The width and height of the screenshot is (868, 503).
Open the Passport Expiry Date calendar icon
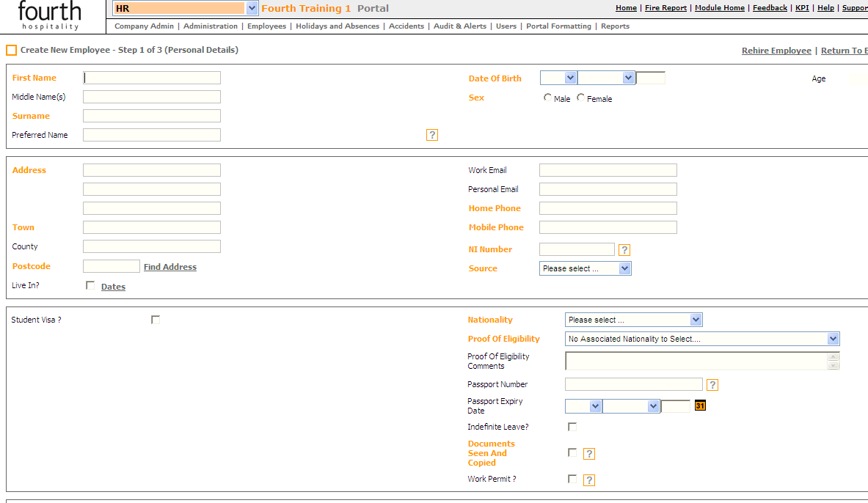[x=700, y=405]
